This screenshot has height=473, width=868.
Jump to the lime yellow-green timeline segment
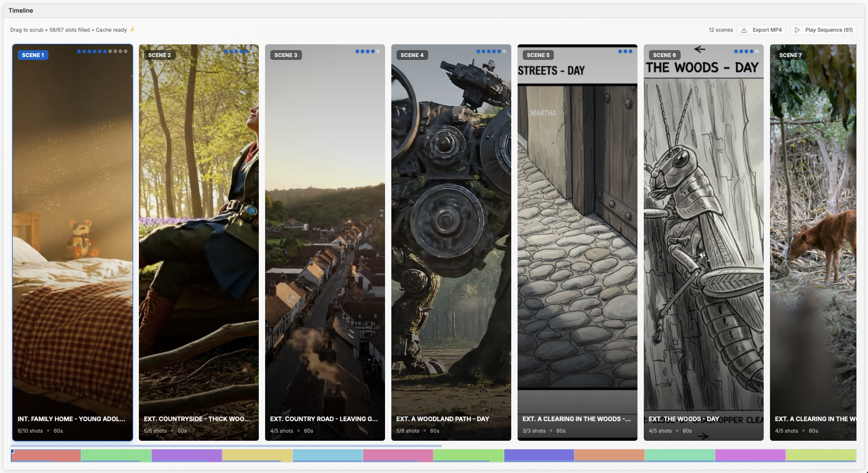(821, 456)
